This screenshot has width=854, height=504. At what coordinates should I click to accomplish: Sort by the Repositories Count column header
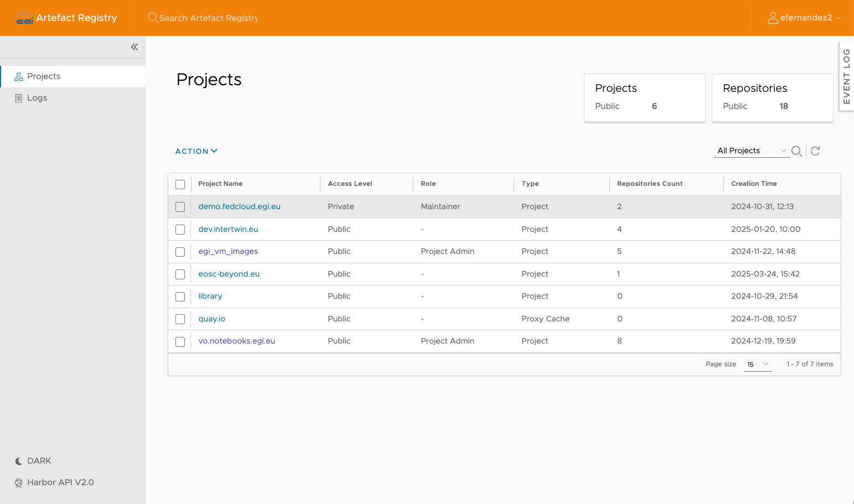pos(650,184)
